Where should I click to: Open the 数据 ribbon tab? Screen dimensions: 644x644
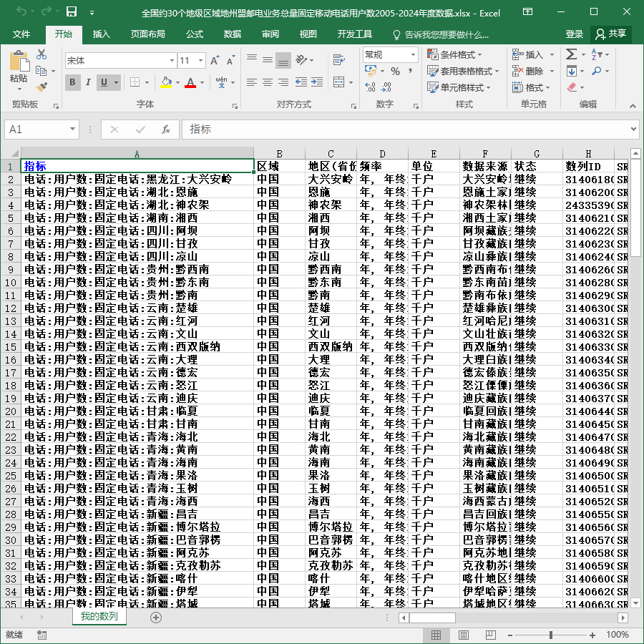[233, 34]
